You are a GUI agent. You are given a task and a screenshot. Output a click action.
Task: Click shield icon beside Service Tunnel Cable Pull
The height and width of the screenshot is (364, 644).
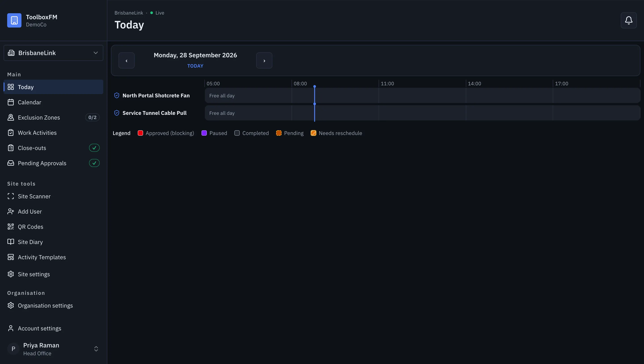click(x=117, y=113)
